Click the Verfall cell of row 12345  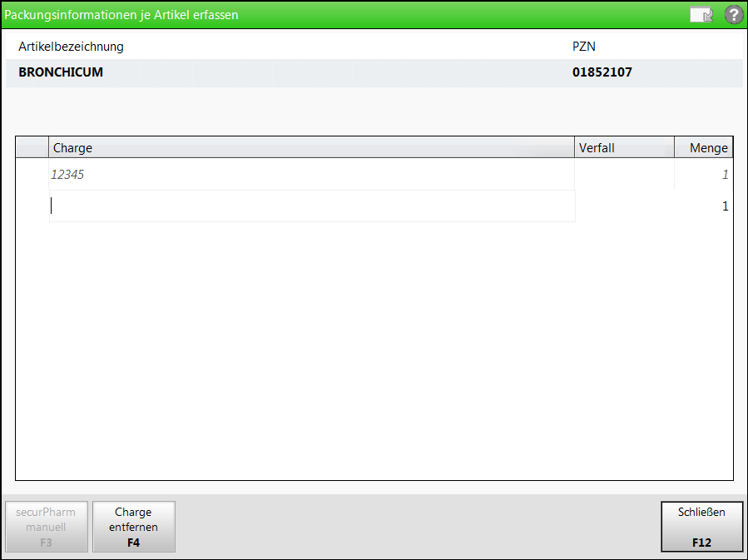tap(625, 174)
